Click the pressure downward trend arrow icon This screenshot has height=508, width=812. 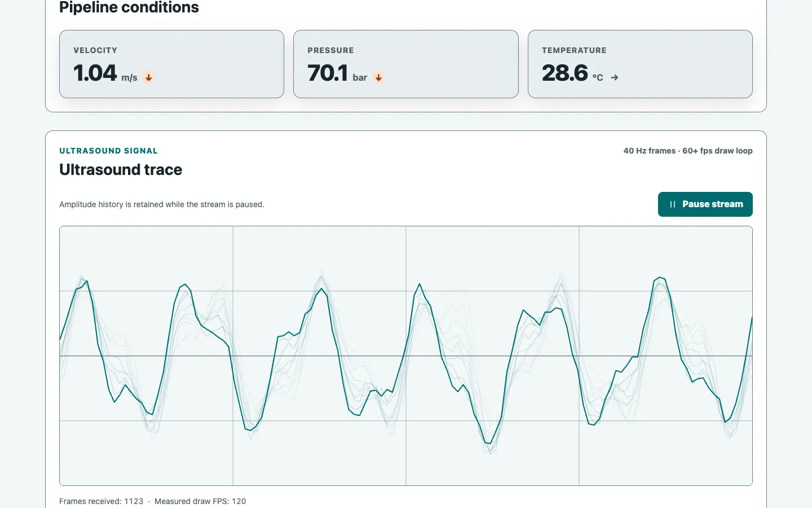click(378, 77)
